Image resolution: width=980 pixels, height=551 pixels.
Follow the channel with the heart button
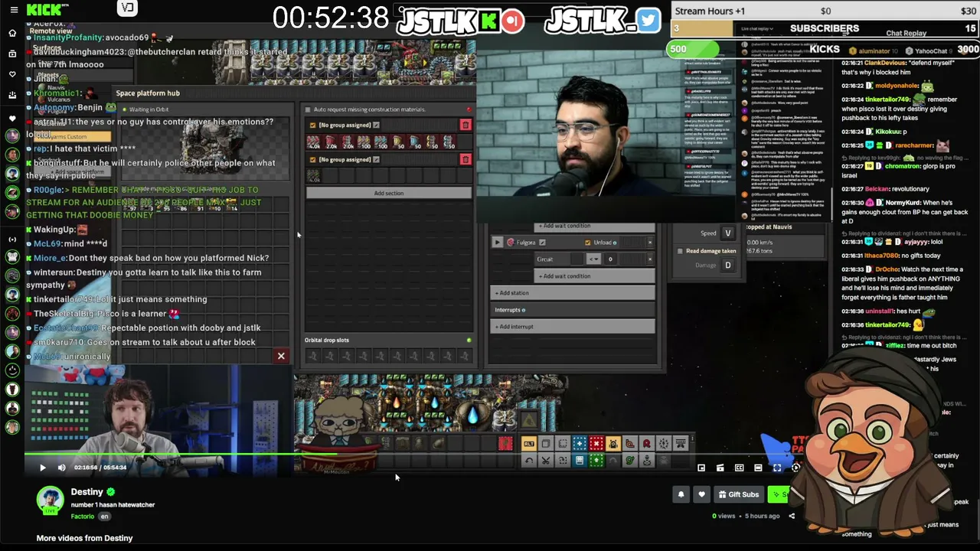coord(701,494)
